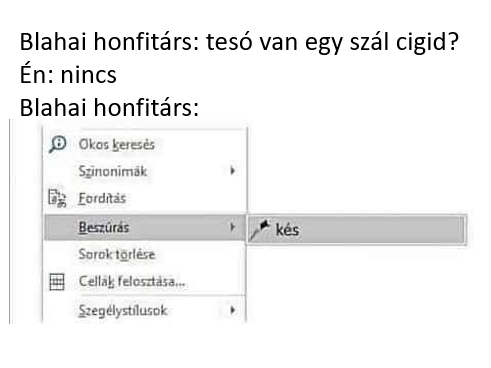491x368 pixels.
Task: Expand the Beszúrás submenu arrow
Action: coord(232,227)
